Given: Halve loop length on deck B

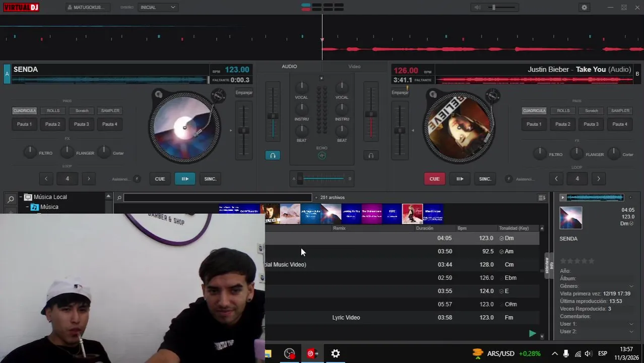Looking at the screenshot, I should 556,178.
